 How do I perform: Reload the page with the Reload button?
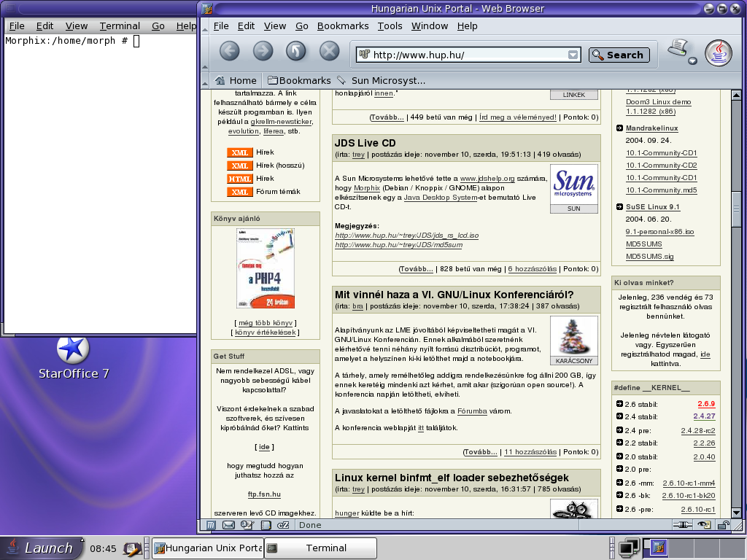(296, 51)
